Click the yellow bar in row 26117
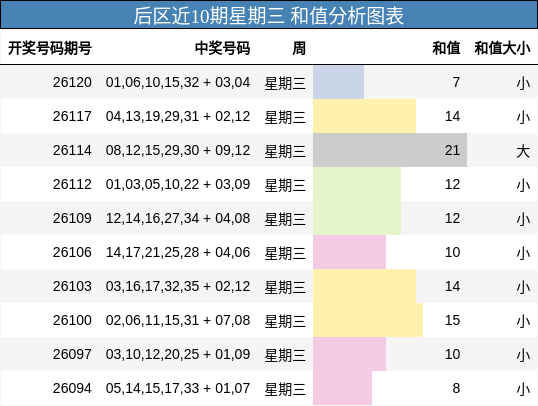This screenshot has height=406, width=538. point(364,116)
